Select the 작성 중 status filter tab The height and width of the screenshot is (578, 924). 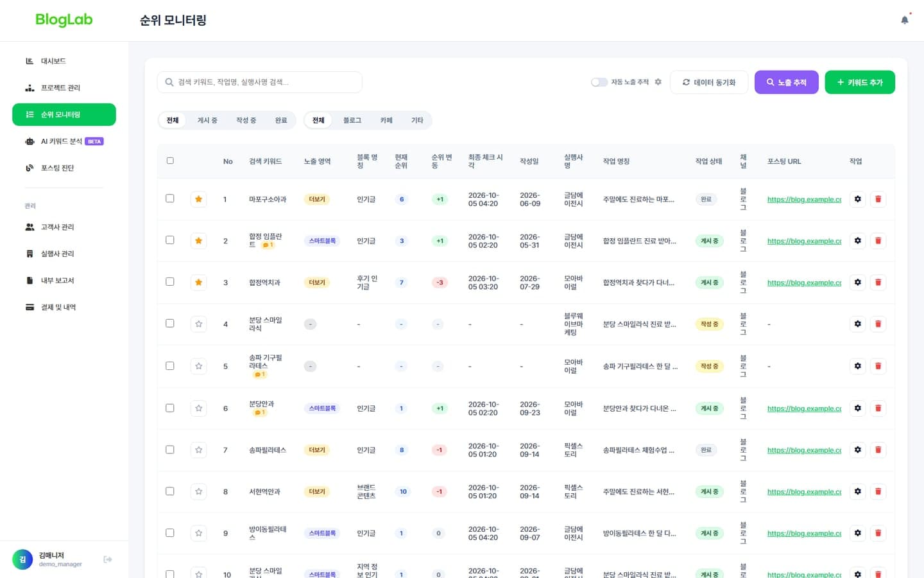click(246, 120)
